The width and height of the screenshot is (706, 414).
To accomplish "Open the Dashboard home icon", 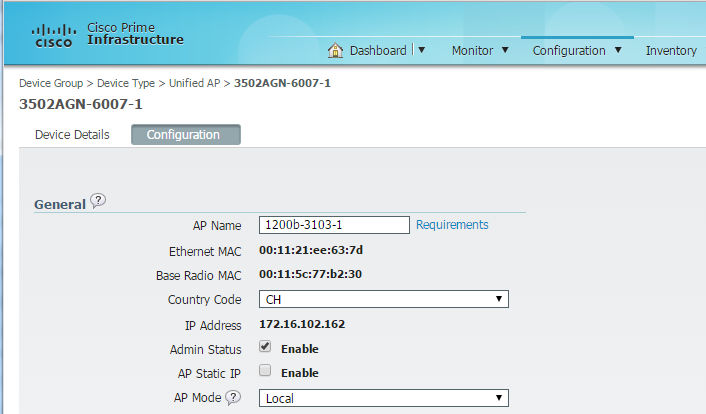I will (335, 50).
